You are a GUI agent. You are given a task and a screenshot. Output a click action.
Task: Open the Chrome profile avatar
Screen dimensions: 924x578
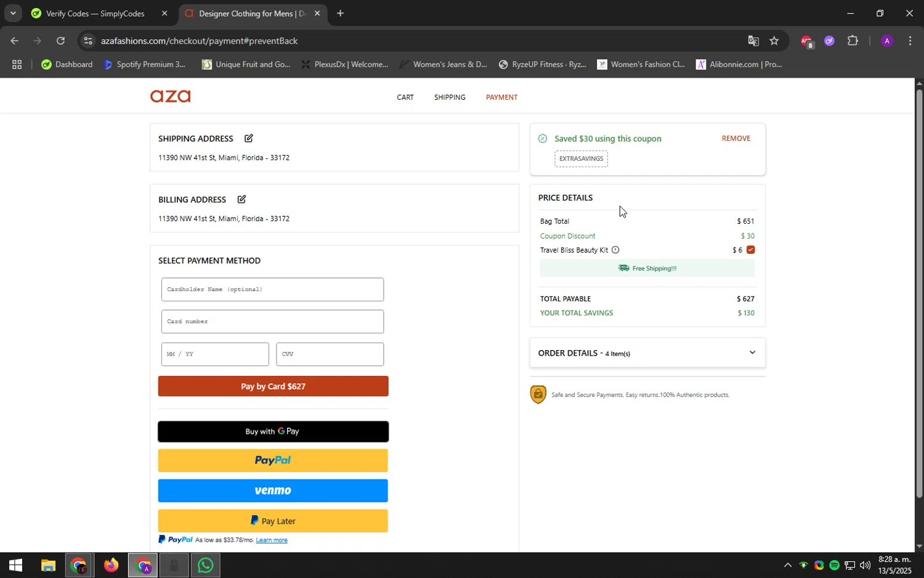click(x=886, y=41)
